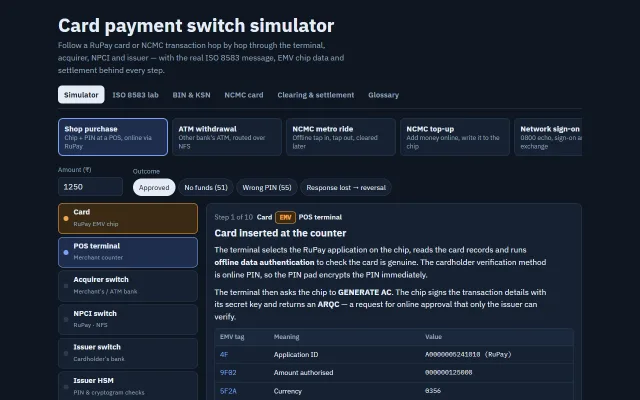Set outcome to No funds (51)
Viewport: 640px width, 400px height.
[x=206, y=187]
